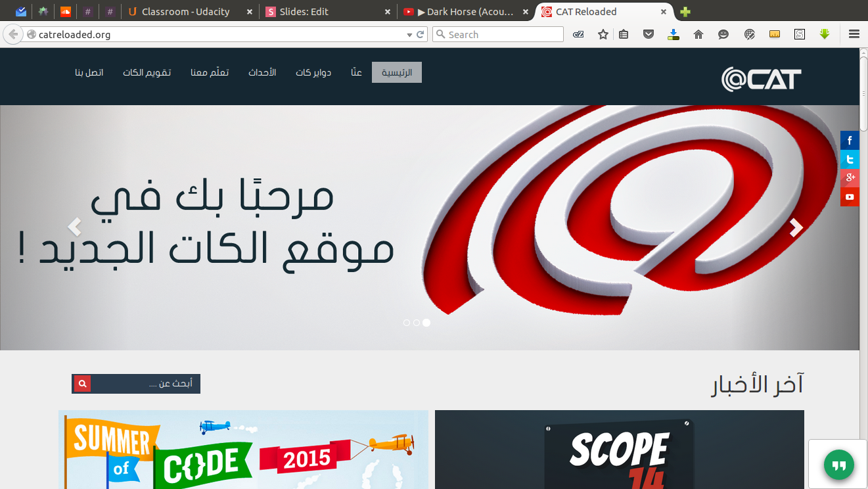Click the أبحث عن site search field
Image resolution: width=868 pixels, height=489 pixels.
145,384
